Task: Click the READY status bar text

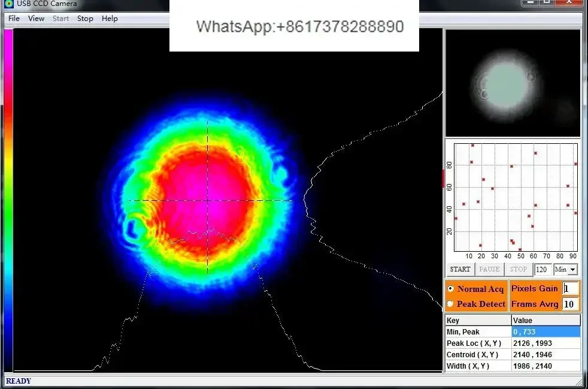Action: [x=19, y=381]
